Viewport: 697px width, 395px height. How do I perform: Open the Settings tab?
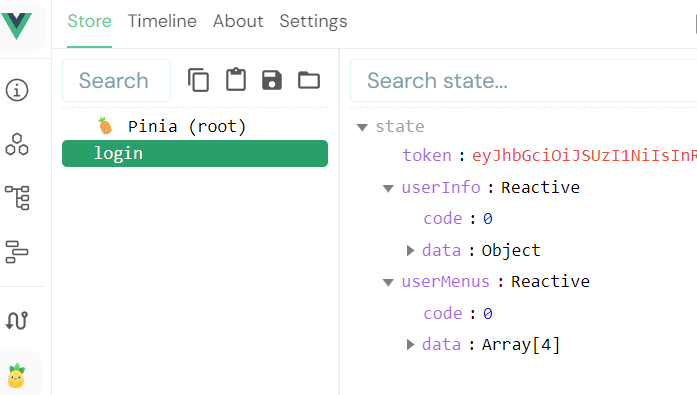[313, 21]
